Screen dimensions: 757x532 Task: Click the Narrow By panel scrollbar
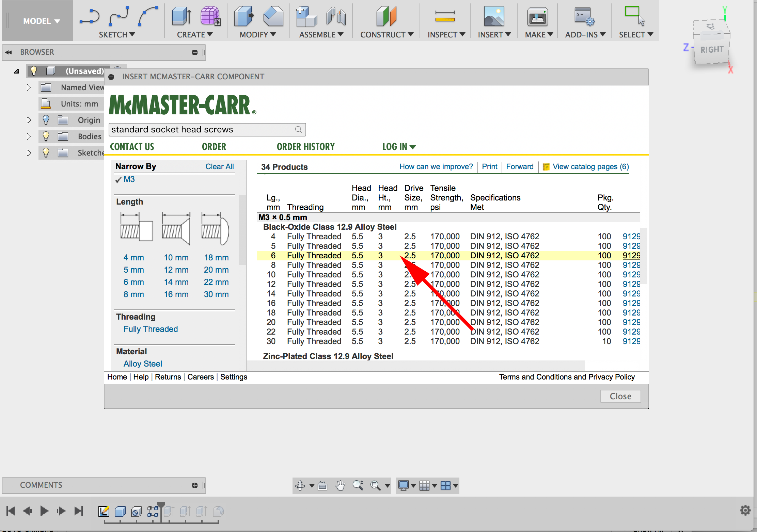click(x=242, y=230)
